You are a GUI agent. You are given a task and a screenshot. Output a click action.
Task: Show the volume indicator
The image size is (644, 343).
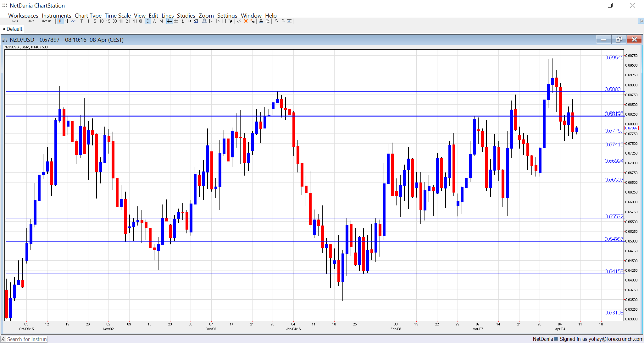point(196,21)
